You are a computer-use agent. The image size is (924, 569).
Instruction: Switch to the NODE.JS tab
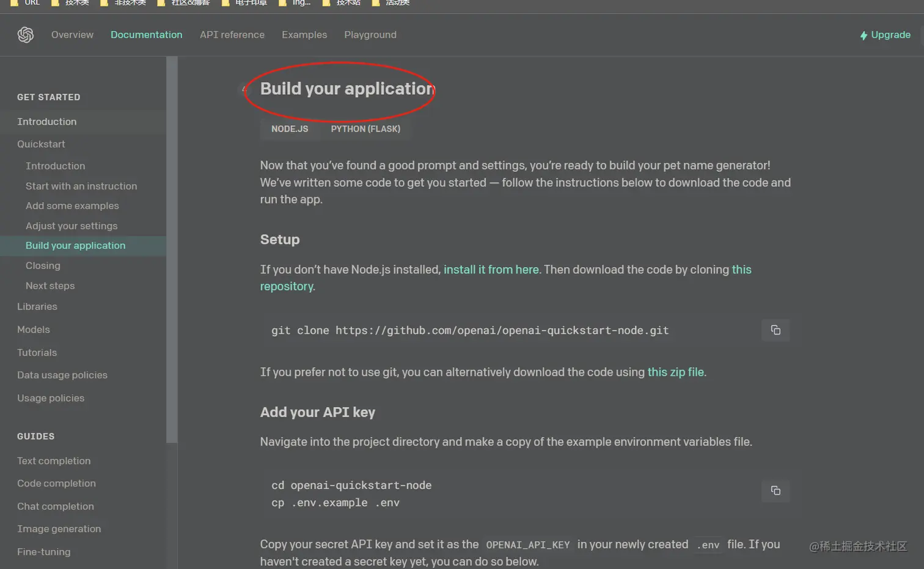point(290,129)
